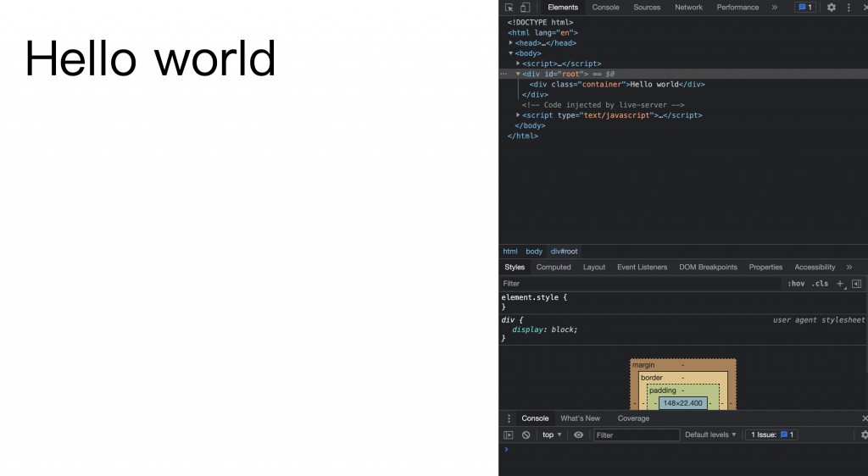
Task: Select the drawer Console tab
Action: (535, 418)
